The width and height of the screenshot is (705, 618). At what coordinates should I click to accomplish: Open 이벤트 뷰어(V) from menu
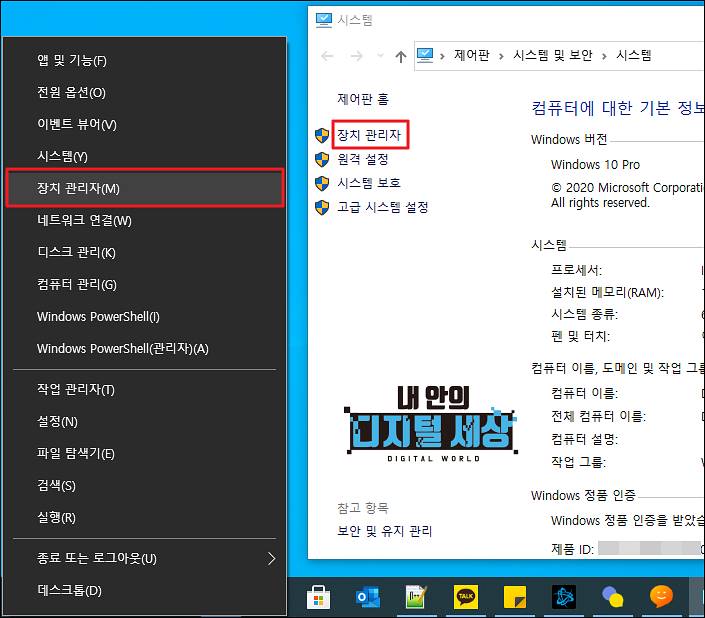click(145, 124)
